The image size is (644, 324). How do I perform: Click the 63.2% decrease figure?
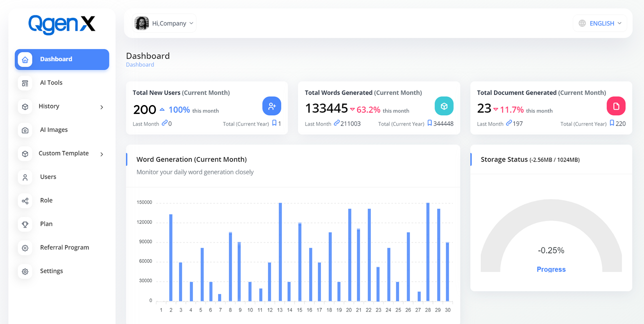[368, 110]
